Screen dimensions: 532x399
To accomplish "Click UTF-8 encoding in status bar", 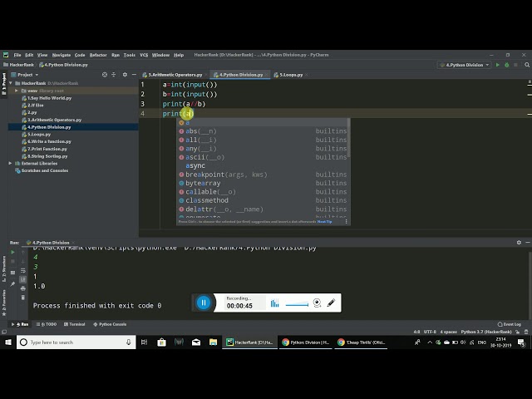I will (430, 332).
